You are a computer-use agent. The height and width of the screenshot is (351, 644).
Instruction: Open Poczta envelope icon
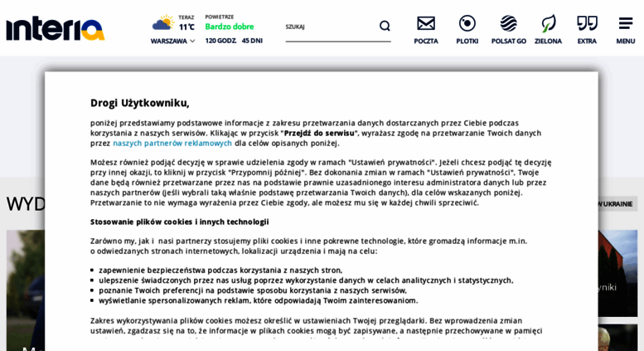coord(426,23)
